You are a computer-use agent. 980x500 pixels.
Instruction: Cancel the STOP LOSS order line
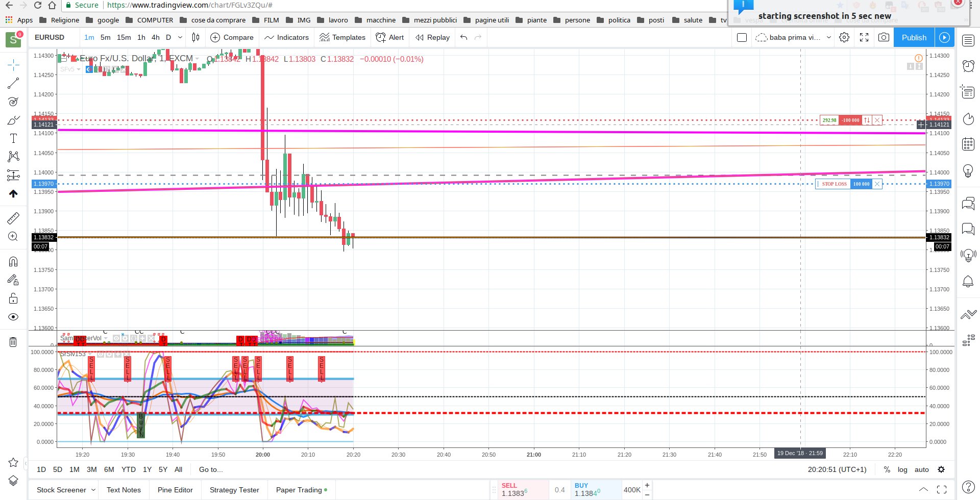click(x=877, y=184)
